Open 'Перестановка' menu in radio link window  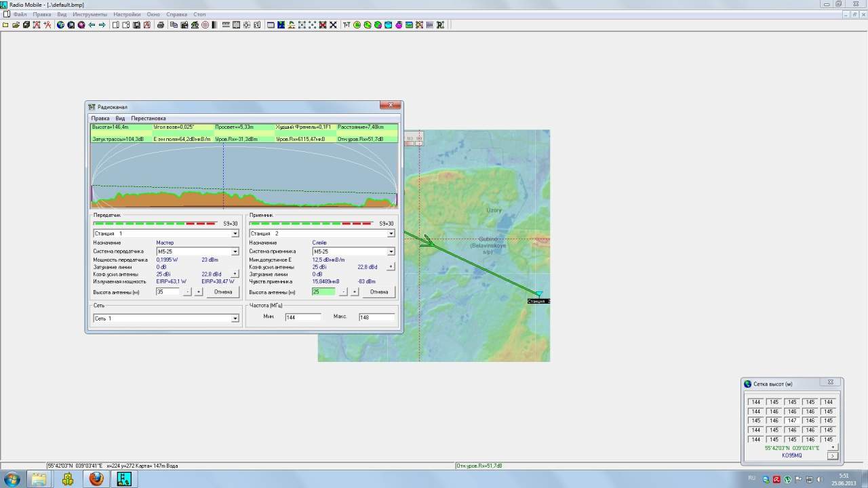[149, 119]
